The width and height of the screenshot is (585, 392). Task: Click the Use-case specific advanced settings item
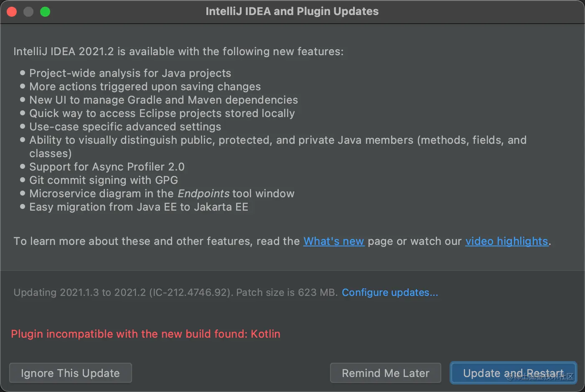pos(125,127)
